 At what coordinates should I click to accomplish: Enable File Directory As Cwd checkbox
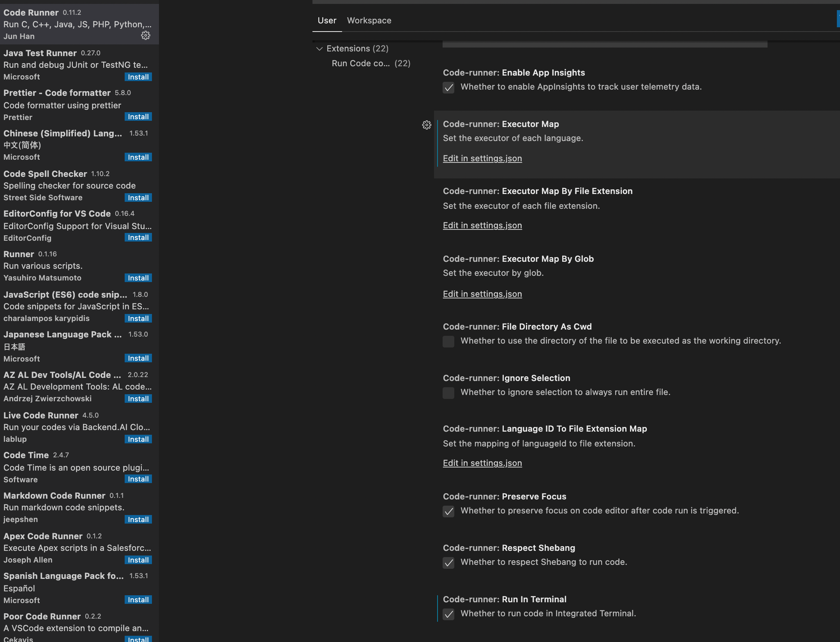pos(448,341)
